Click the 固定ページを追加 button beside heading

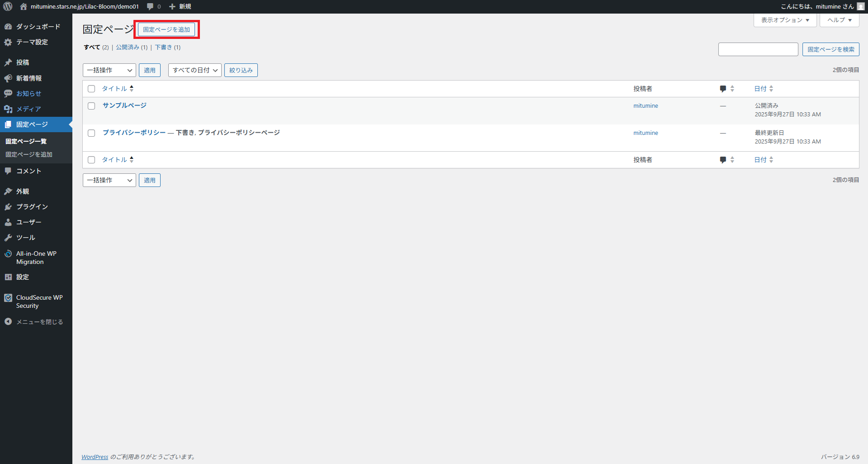[x=166, y=29]
